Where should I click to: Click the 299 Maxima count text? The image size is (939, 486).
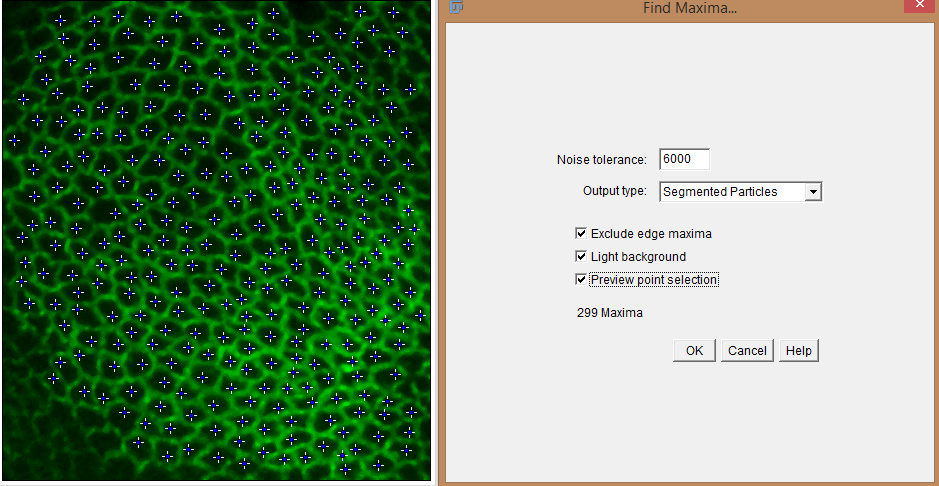pos(609,313)
